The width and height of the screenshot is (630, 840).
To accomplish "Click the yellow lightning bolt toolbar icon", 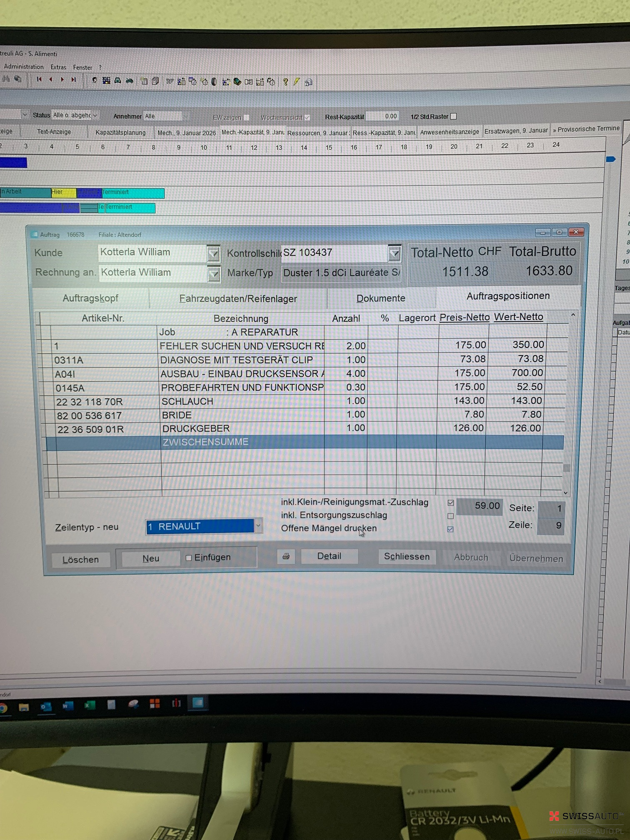I will click(x=296, y=82).
